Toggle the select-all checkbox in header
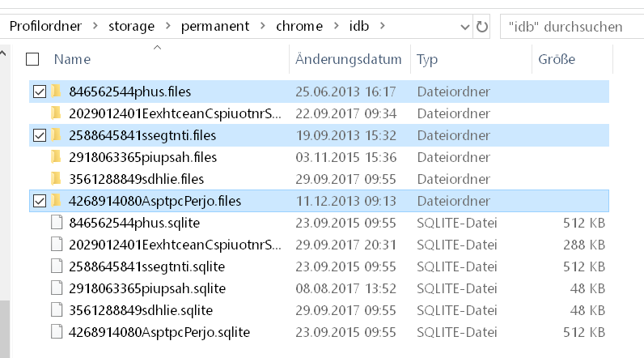This screenshot has width=644, height=358. 32,59
